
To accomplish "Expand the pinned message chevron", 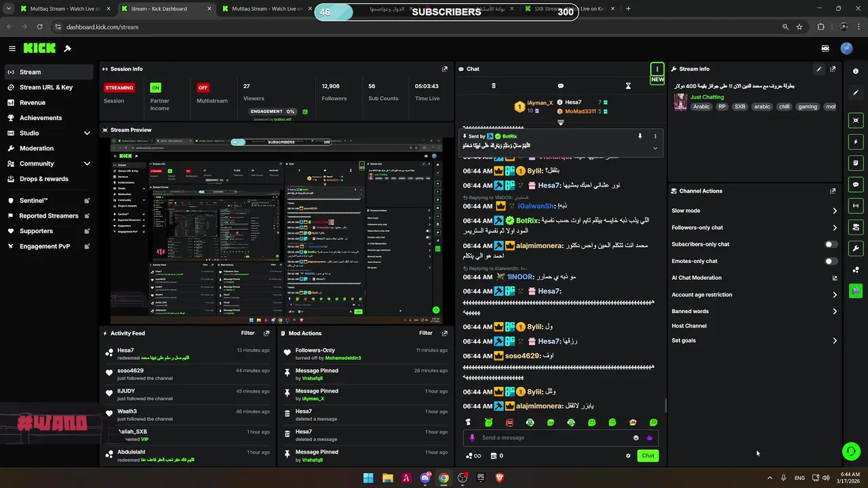I will click(x=655, y=148).
